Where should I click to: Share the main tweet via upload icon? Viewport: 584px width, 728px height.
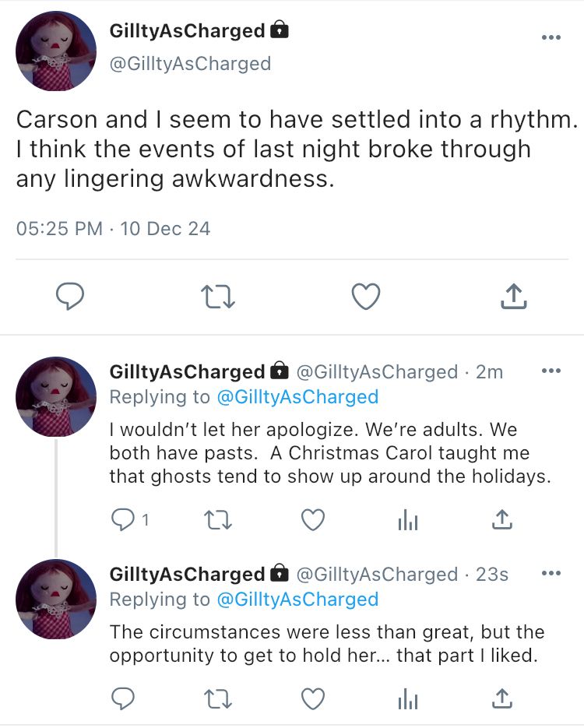tap(513, 296)
